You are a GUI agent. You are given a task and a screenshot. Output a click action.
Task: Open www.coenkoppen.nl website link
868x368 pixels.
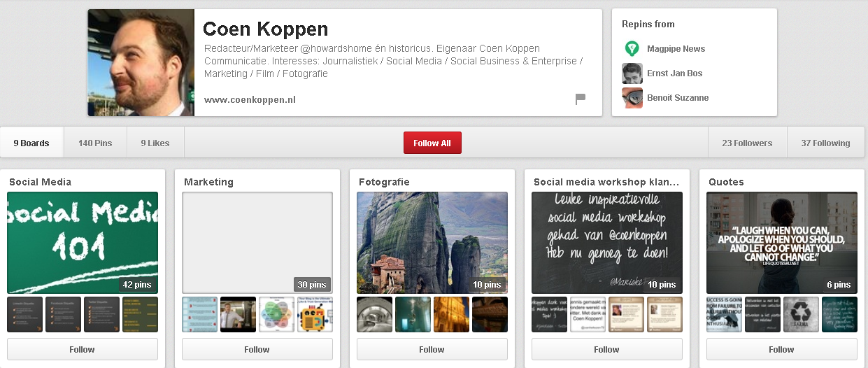pos(250,100)
